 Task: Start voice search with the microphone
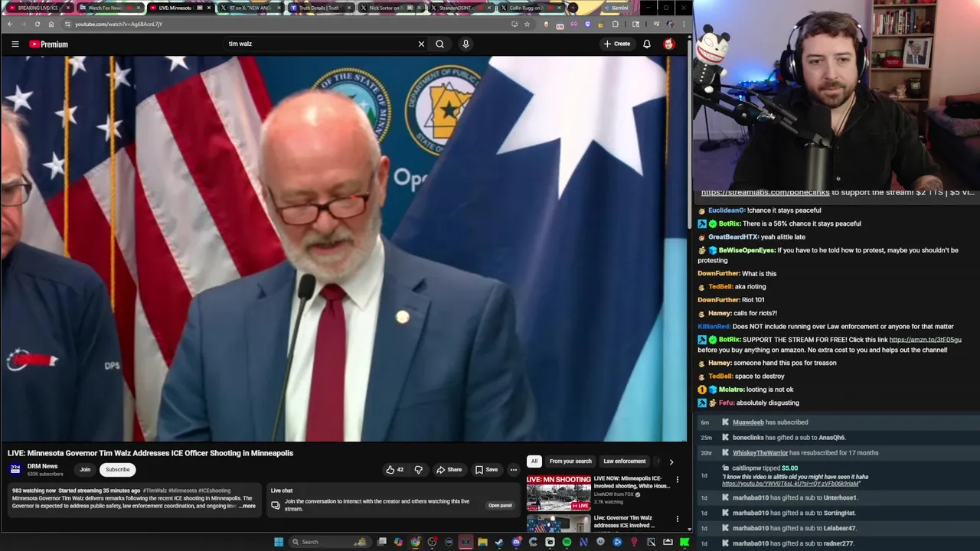pyautogui.click(x=465, y=44)
